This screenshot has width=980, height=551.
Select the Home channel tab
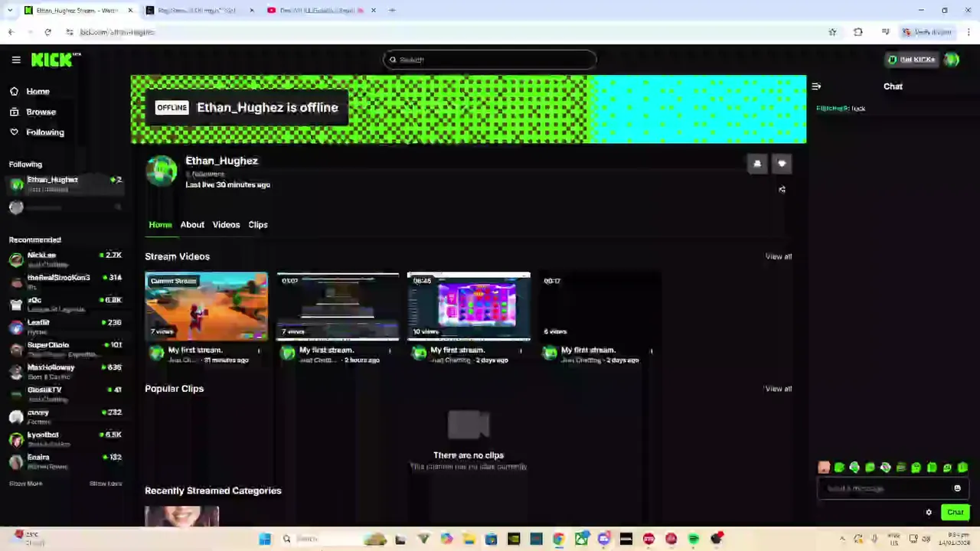160,225
